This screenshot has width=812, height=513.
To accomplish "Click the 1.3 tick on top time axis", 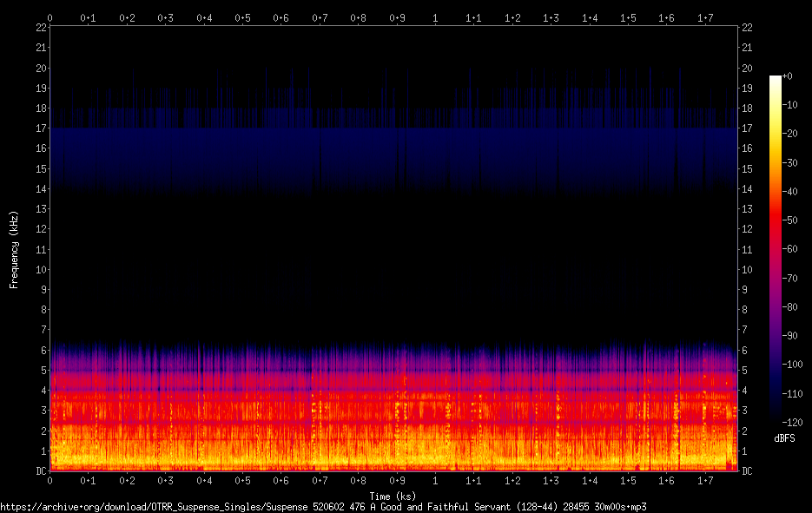I will [x=551, y=18].
